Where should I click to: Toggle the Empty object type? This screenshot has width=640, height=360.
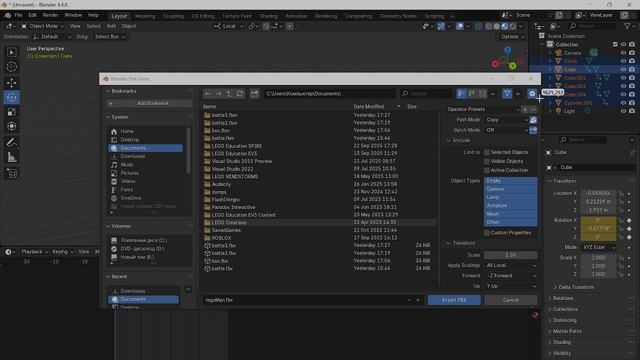(510, 180)
